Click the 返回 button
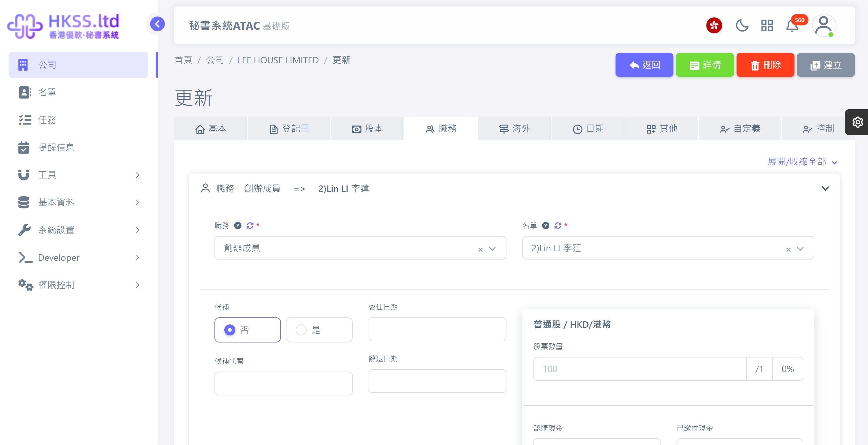This screenshot has height=445, width=868. (x=644, y=65)
